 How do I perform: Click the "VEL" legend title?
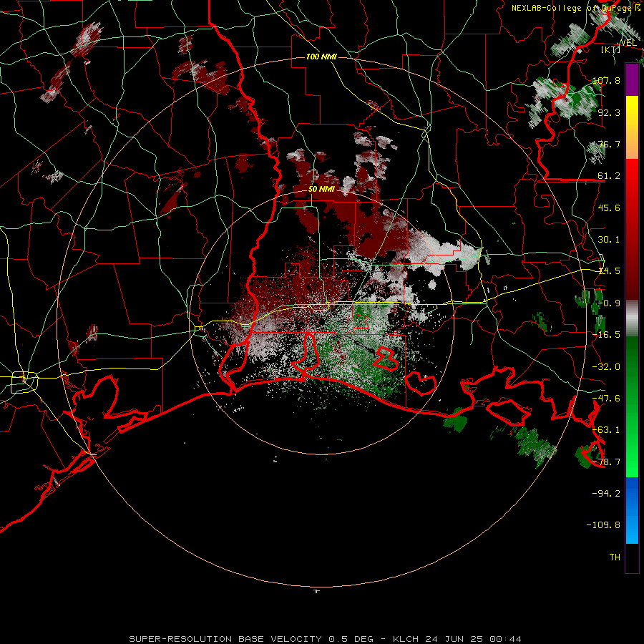(x=628, y=43)
